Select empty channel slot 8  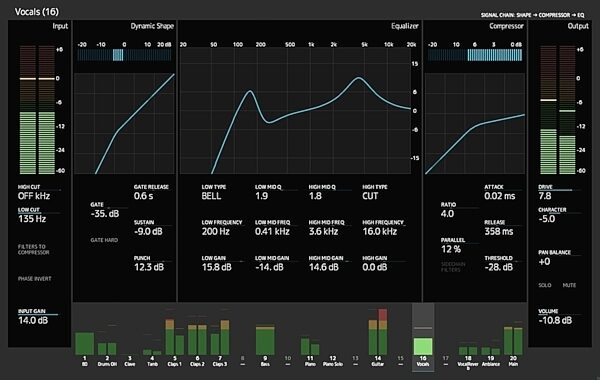[242, 361]
